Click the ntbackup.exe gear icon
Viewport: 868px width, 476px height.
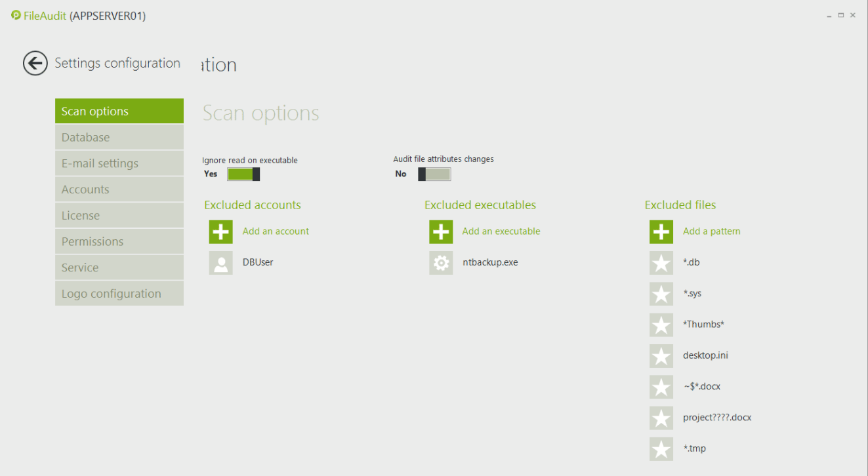pyautogui.click(x=441, y=263)
